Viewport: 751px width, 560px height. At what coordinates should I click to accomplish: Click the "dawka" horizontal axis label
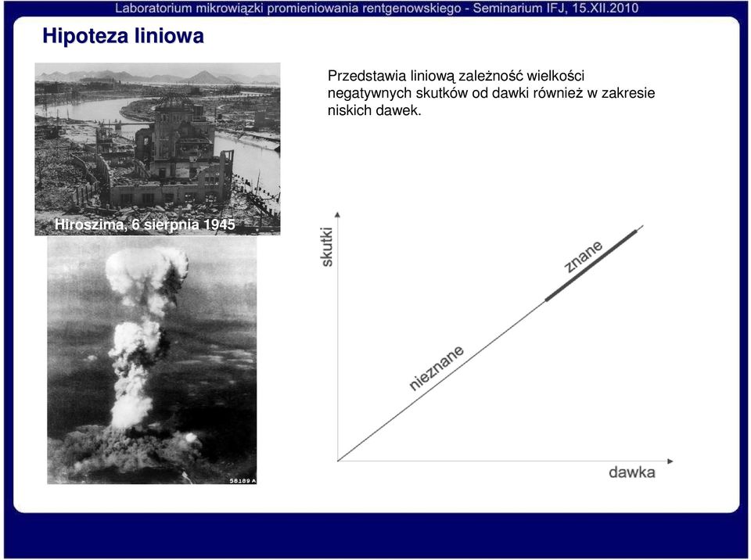[632, 472]
